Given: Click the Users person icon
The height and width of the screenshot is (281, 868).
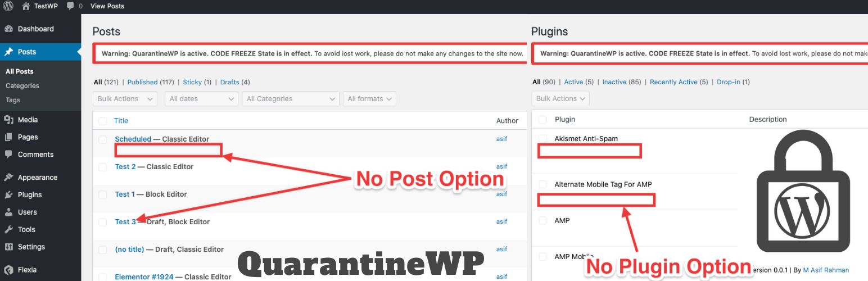Looking at the screenshot, I should pos(8,212).
